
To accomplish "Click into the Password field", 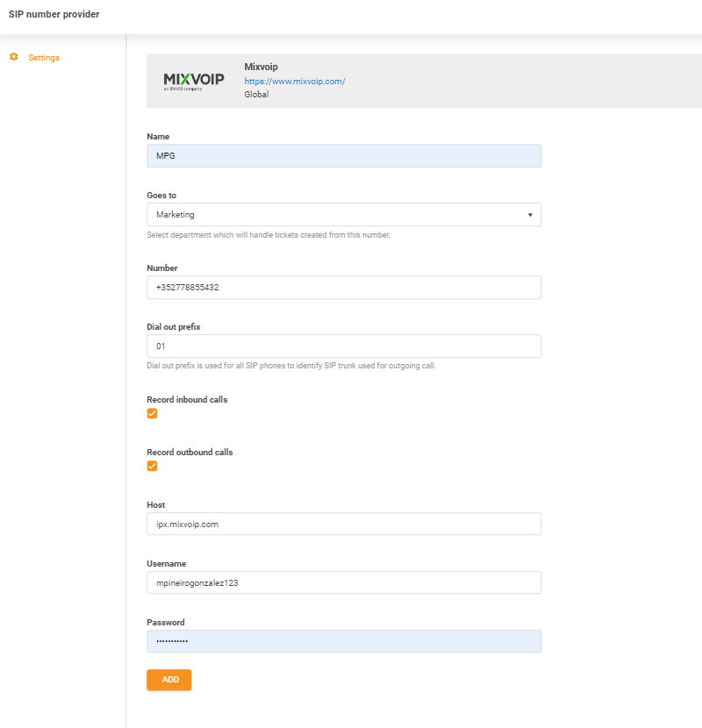I will [x=343, y=641].
